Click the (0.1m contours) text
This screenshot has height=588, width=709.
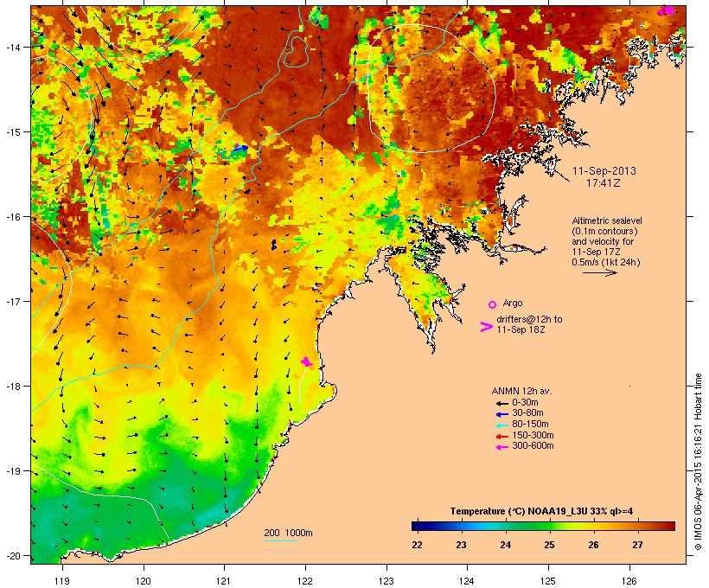pos(605,231)
